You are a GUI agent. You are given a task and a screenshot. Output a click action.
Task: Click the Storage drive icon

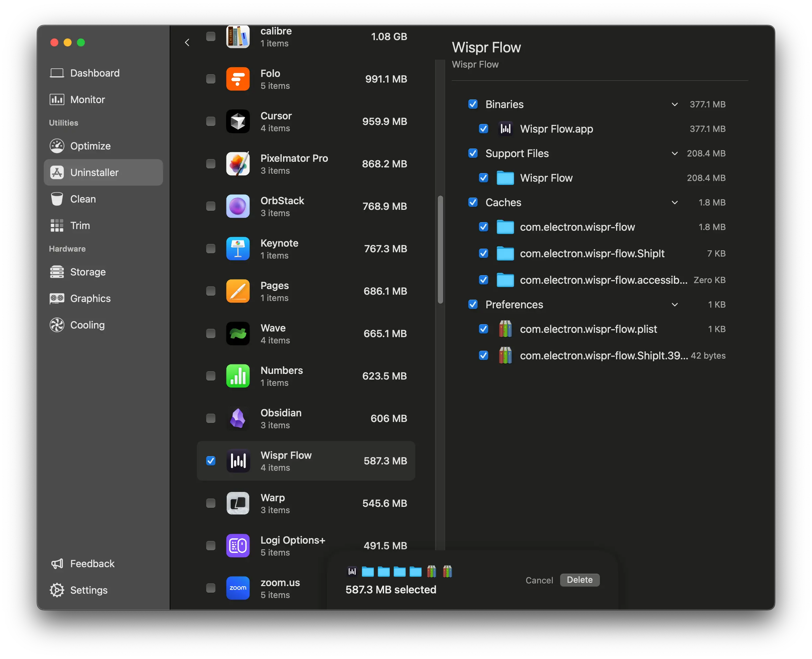tap(57, 272)
